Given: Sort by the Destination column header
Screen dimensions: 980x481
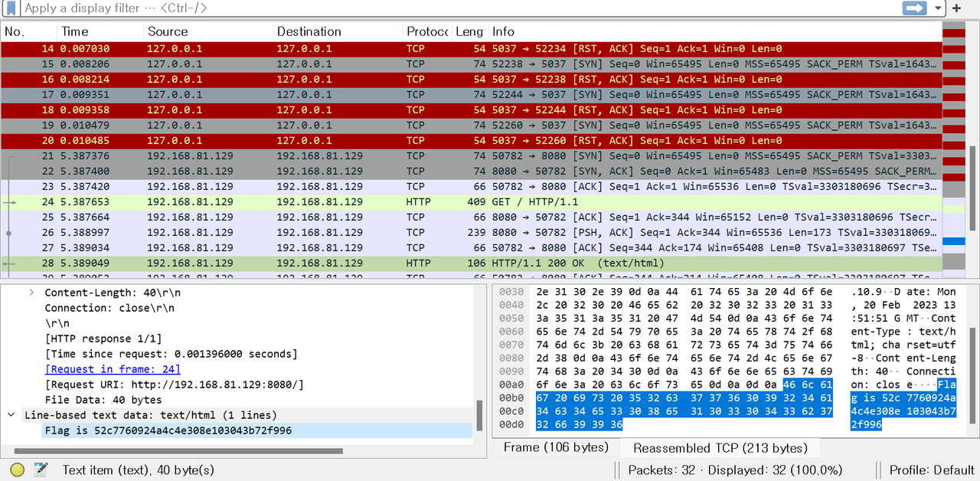Looking at the screenshot, I should 338,31.
